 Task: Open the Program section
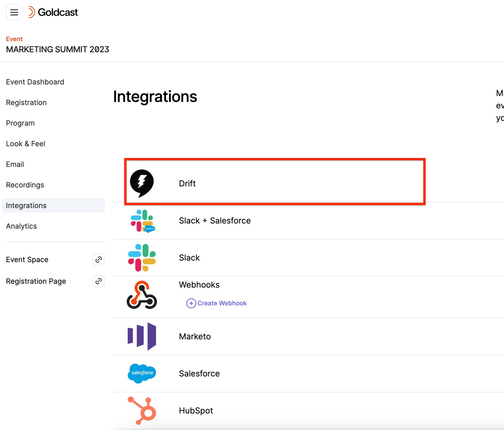pyautogui.click(x=20, y=123)
